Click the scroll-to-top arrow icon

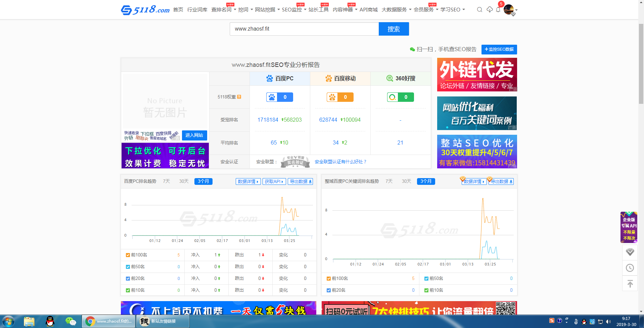tap(630, 284)
